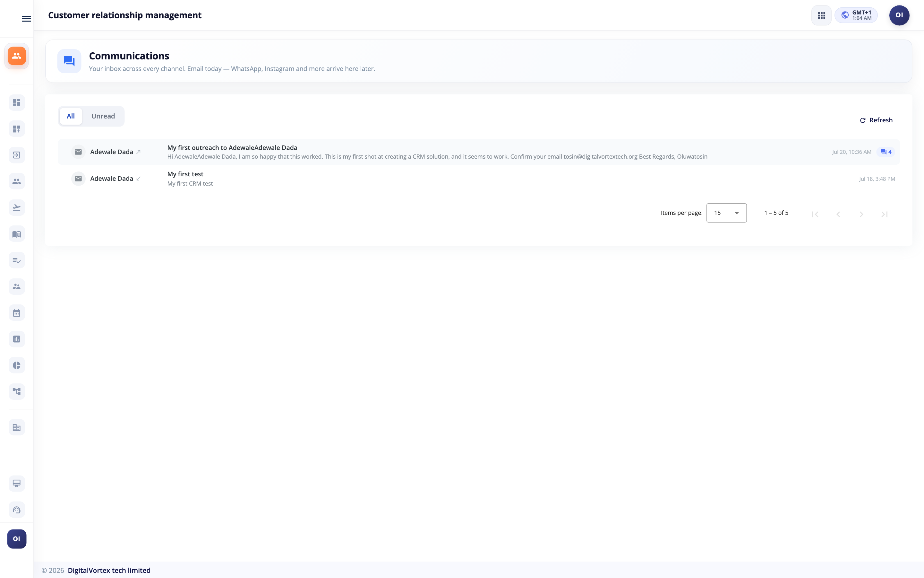Open the Items per page dropdown
Viewport: 924px width, 578px height.
tap(726, 213)
